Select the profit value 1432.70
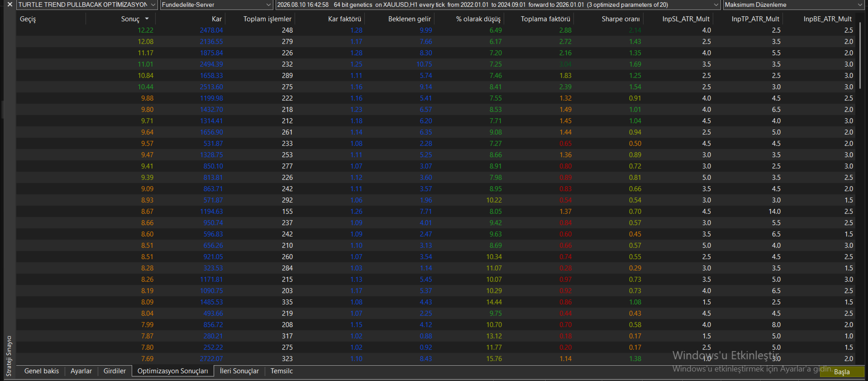Screen dimensions: 868x381 [x=211, y=110]
